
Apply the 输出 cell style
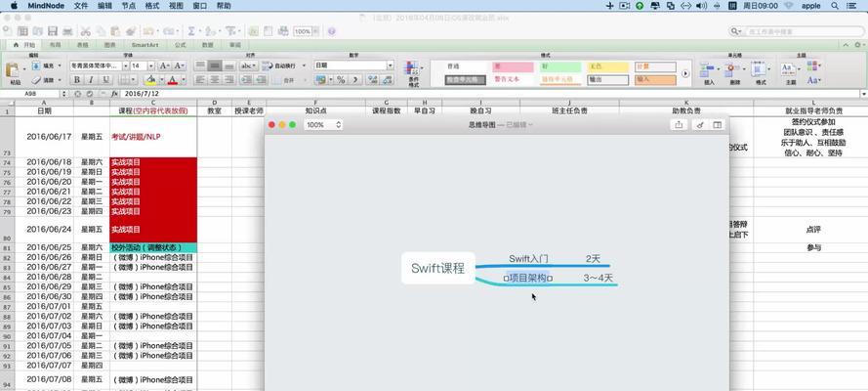coord(608,80)
